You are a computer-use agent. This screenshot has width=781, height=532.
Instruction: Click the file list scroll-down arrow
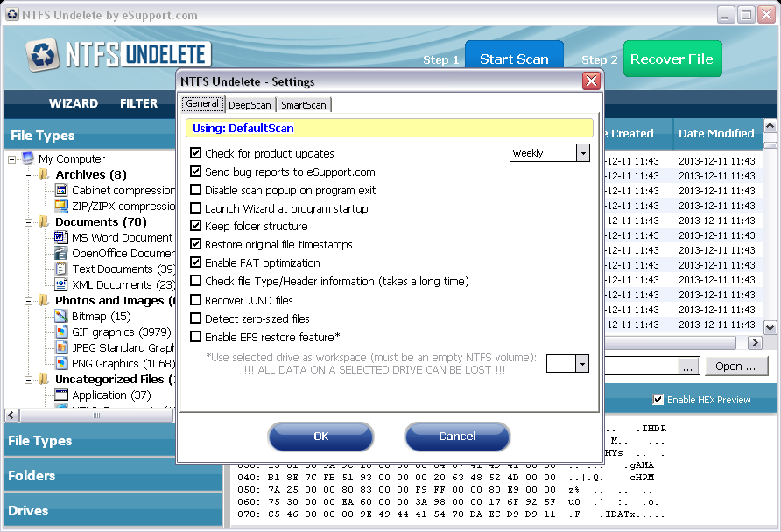[770, 328]
